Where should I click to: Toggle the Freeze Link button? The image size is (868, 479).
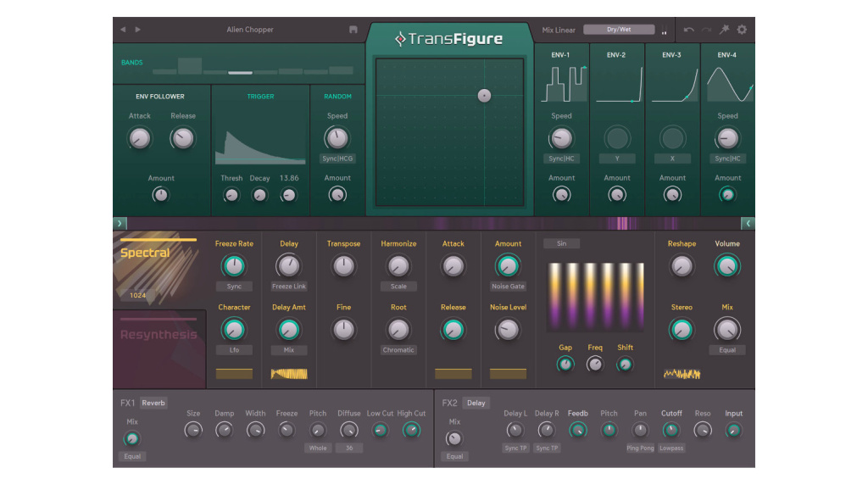pyautogui.click(x=289, y=287)
